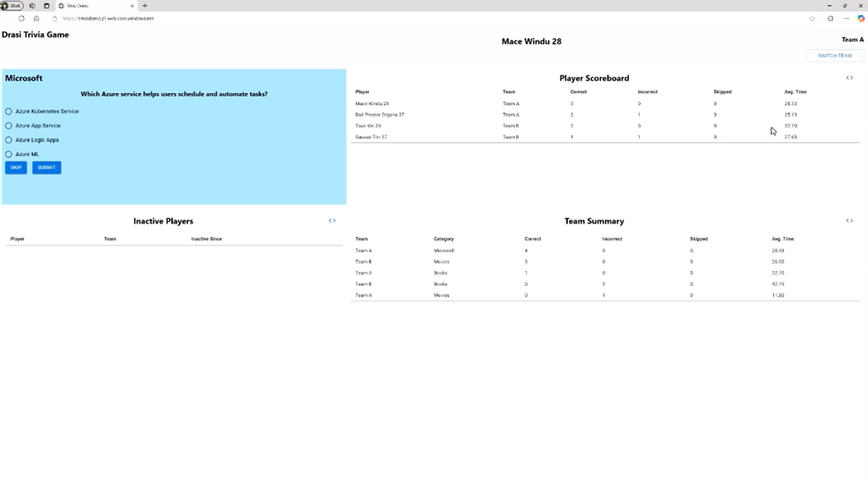
Task: Click the 42.70 average time value
Action: tap(778, 284)
